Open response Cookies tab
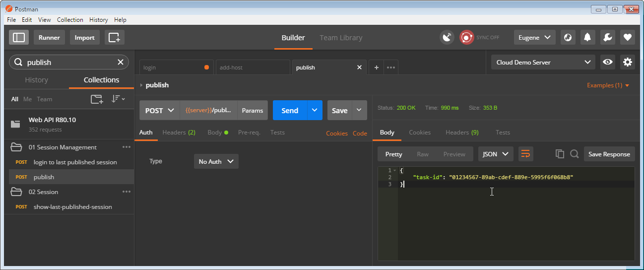The image size is (644, 270). click(420, 133)
